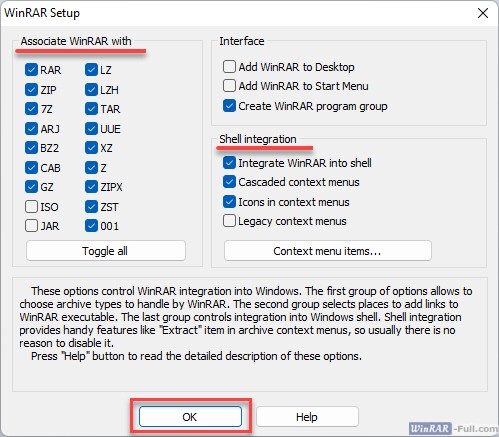Screen dimensions: 499x437
Task: Uncheck the ZIP association checkbox
Action: (31, 90)
